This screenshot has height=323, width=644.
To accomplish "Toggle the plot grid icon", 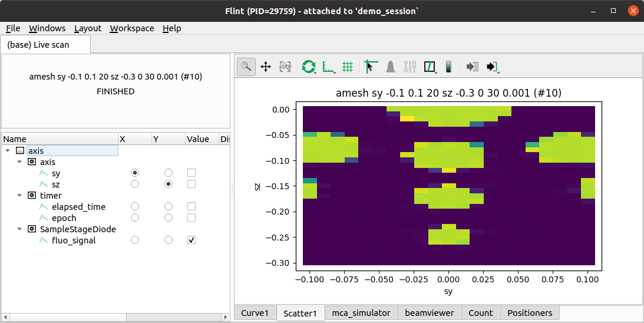I will click(348, 67).
